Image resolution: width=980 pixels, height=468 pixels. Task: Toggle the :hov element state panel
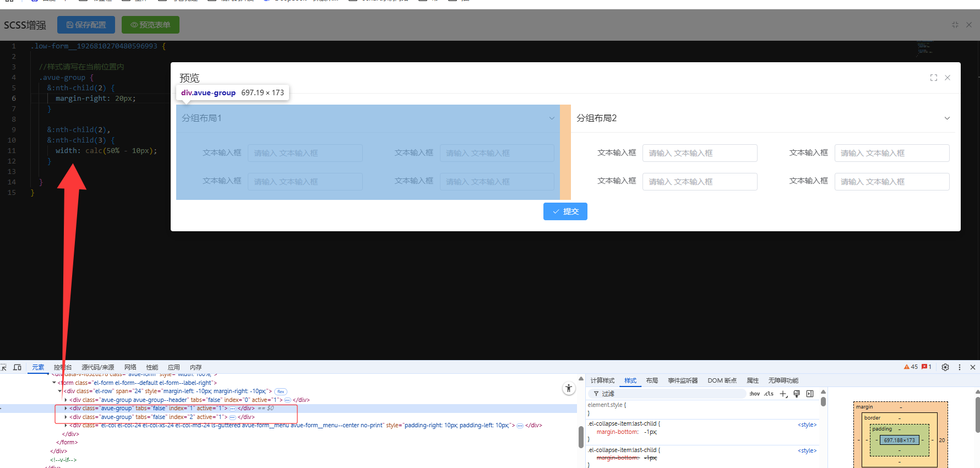[755, 394]
